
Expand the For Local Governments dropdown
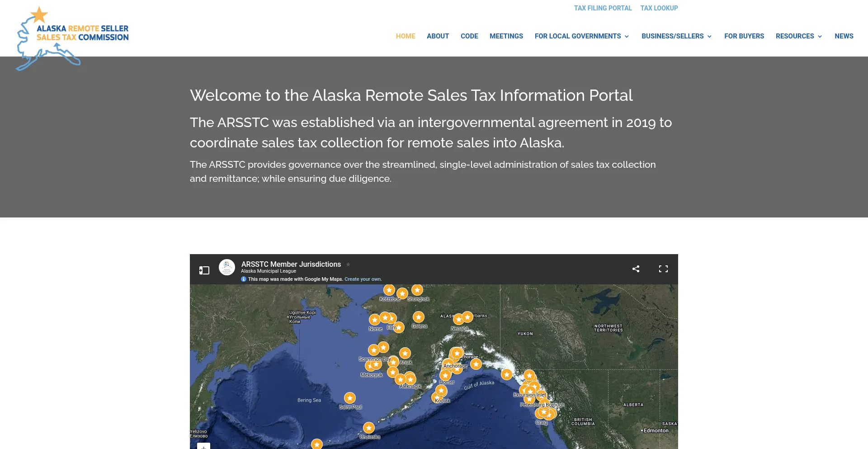(581, 36)
